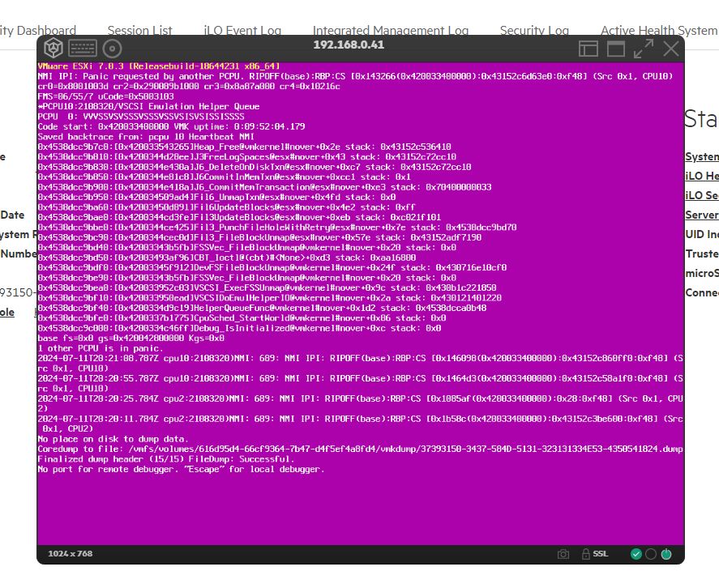Viewport: 719px width, 588px height.
Task: Open the Security Dashboard tab
Action: [38, 30]
